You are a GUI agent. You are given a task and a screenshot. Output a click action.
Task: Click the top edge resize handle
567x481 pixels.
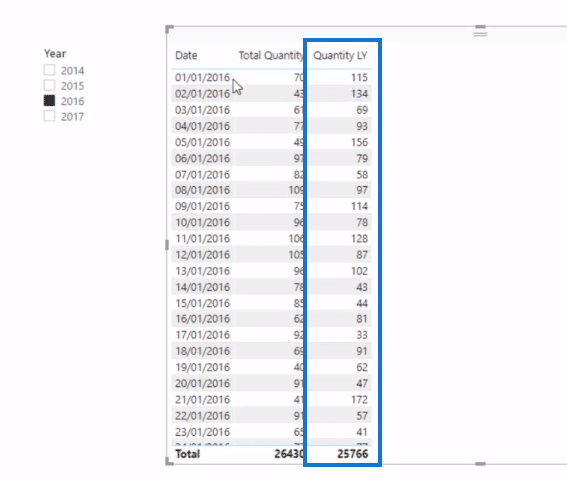[480, 27]
